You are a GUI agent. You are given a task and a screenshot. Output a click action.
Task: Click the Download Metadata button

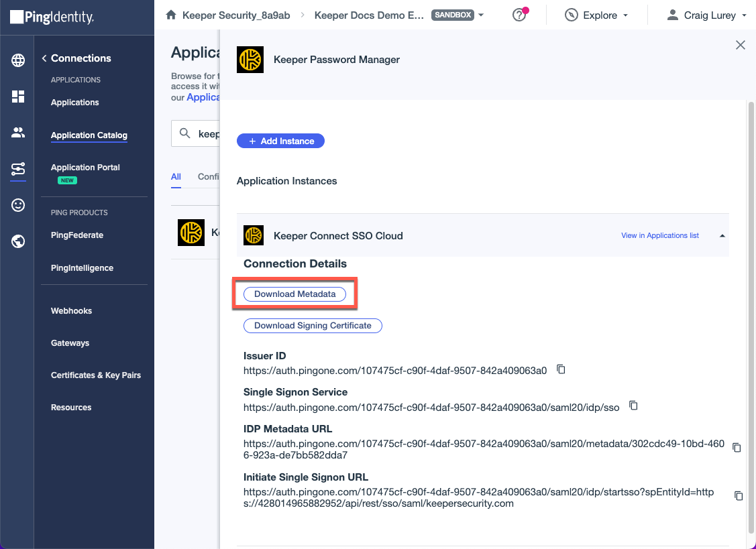(x=294, y=294)
